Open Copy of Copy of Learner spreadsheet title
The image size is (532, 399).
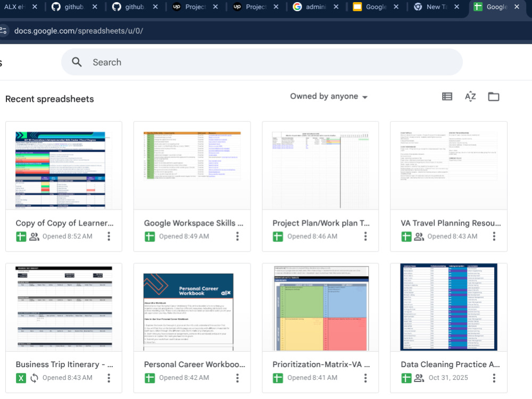pos(64,223)
